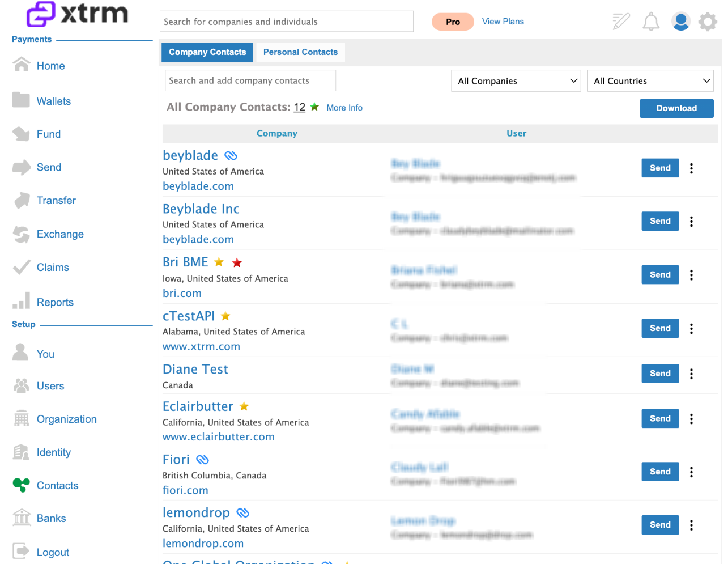
Task: Open the settings gear icon
Action: 708,22
